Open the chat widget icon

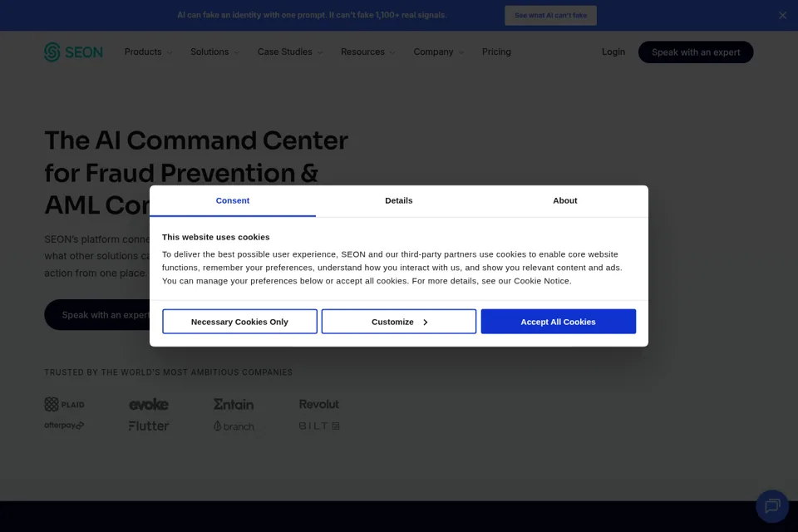[x=772, y=506]
